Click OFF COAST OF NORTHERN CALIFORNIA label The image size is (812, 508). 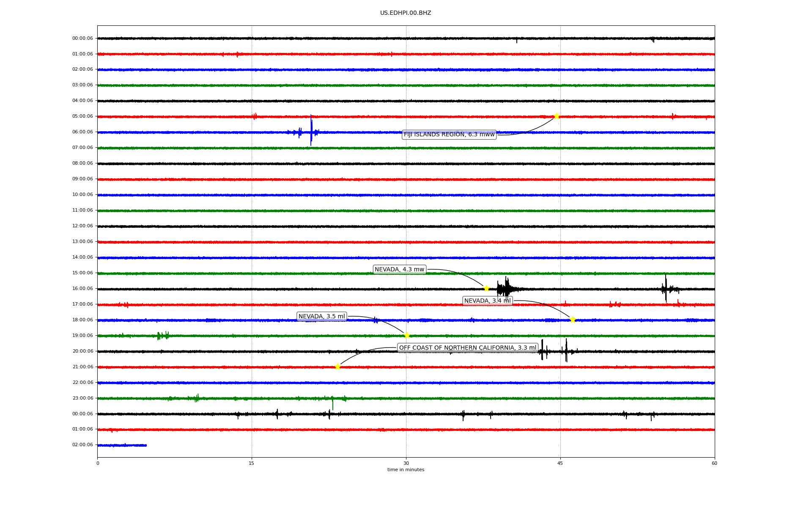coord(467,348)
